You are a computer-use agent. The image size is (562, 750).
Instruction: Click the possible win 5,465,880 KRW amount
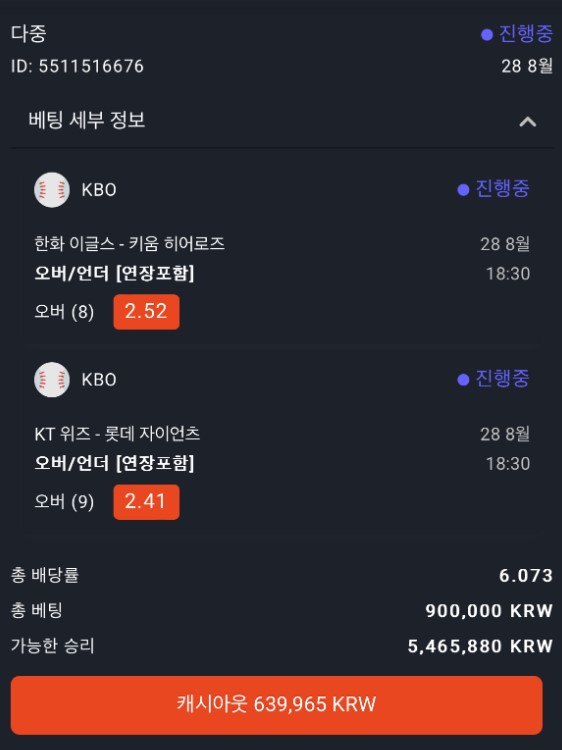(x=480, y=646)
